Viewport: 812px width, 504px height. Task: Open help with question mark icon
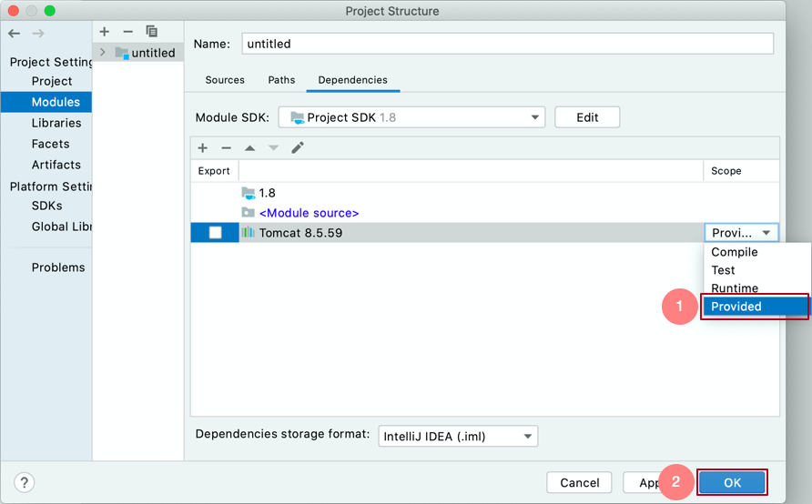click(x=25, y=482)
